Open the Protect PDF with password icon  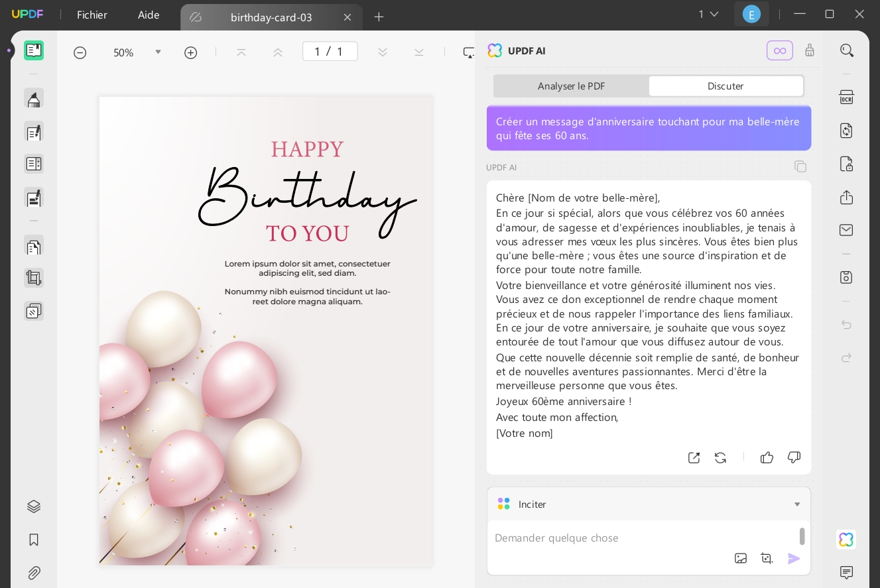click(846, 164)
